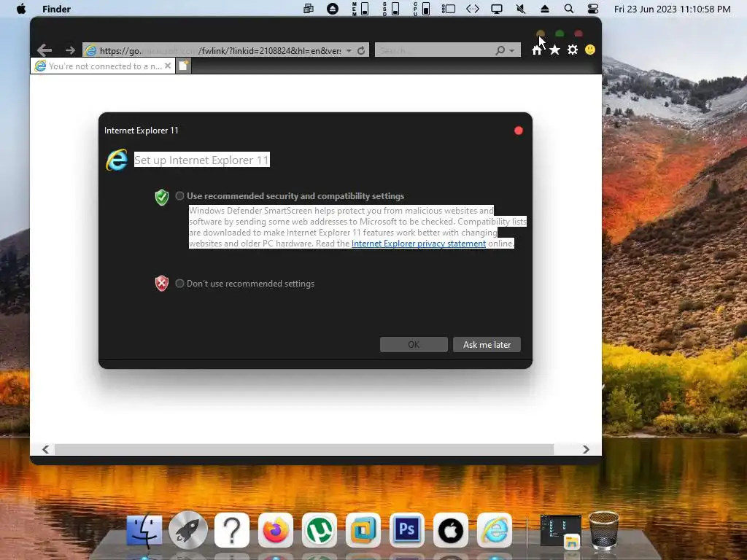The image size is (747, 560).
Task: Open the Finder menu in the menu bar
Action: pos(56,9)
